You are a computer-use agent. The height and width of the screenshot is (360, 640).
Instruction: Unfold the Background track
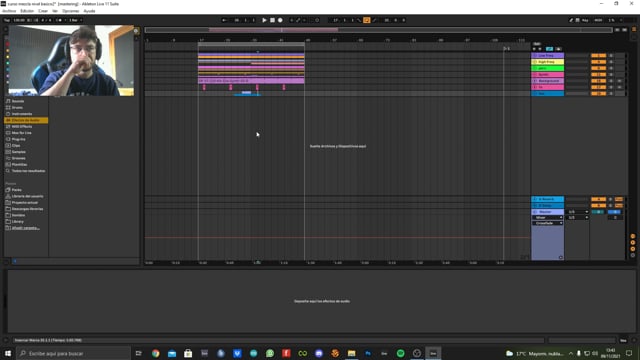(535, 81)
